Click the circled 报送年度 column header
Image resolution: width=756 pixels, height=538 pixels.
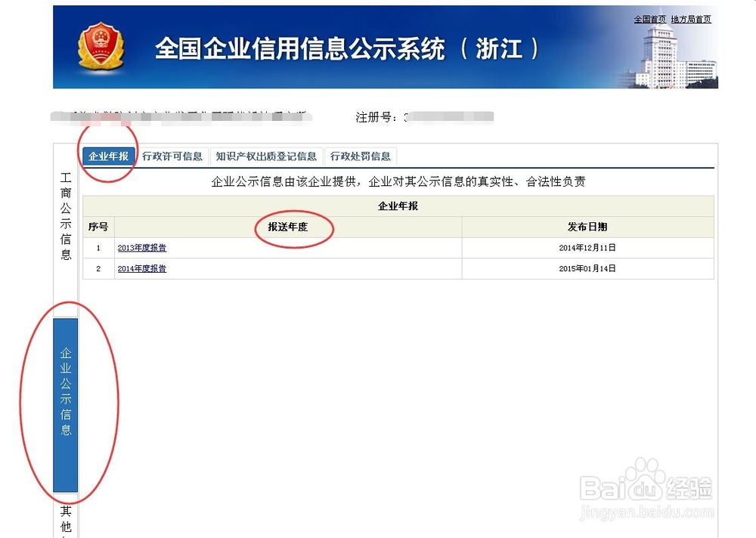coord(293,226)
